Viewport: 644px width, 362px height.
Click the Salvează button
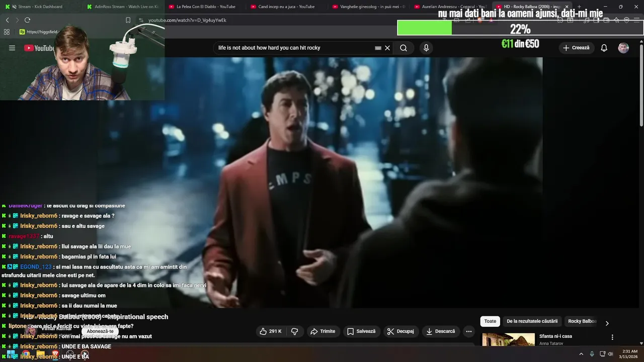361,331
